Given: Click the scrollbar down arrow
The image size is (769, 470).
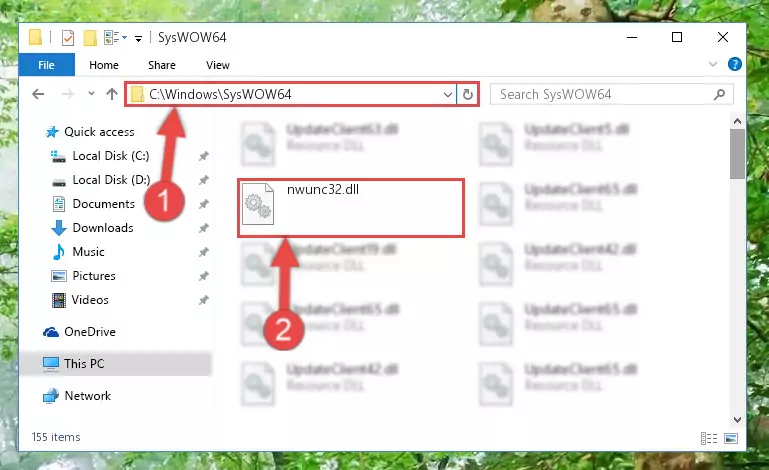Looking at the screenshot, I should pos(737,419).
